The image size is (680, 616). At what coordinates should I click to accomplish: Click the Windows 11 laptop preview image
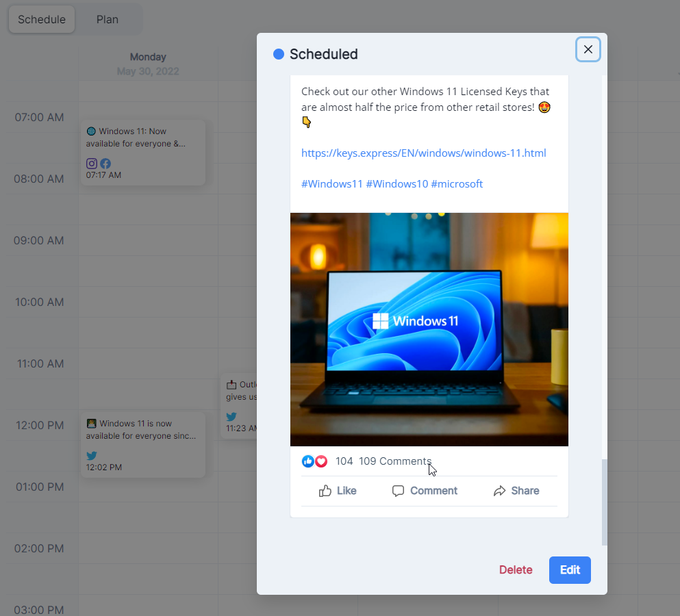[x=429, y=329]
